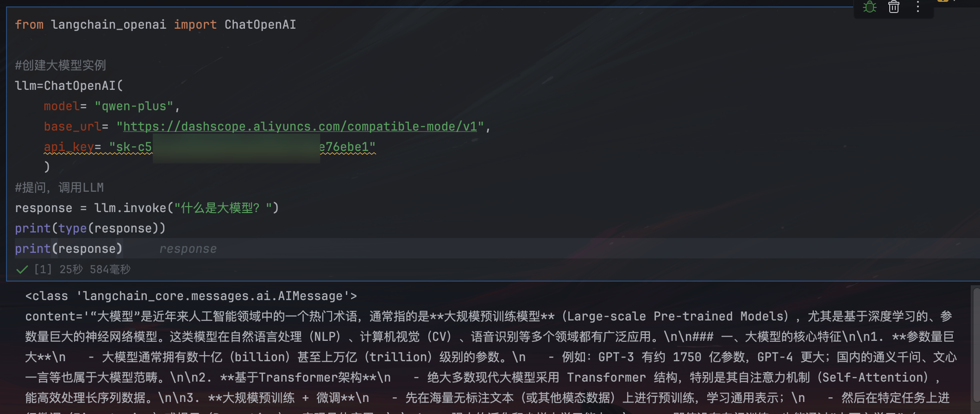This screenshot has height=414, width=980.
Task: Click the #提问,调用LLM comment line
Action: 59,188
